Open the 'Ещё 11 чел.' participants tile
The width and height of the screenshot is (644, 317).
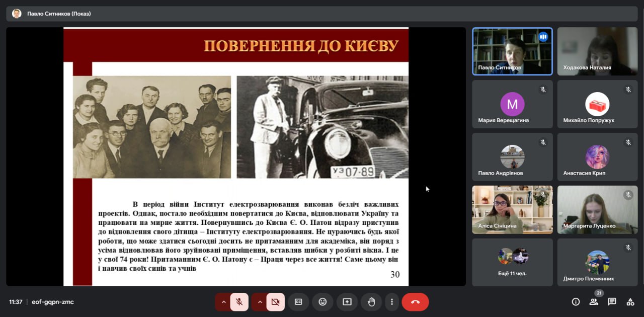(512, 262)
